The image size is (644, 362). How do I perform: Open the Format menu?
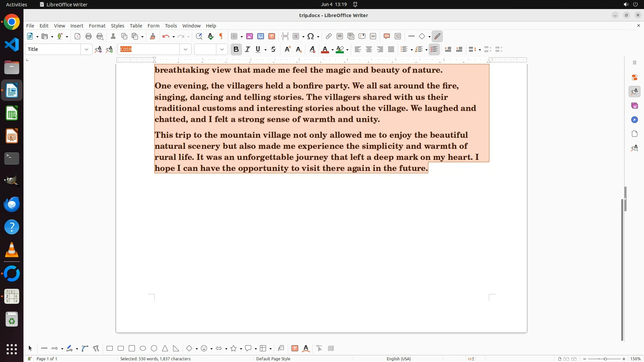tap(97, 26)
